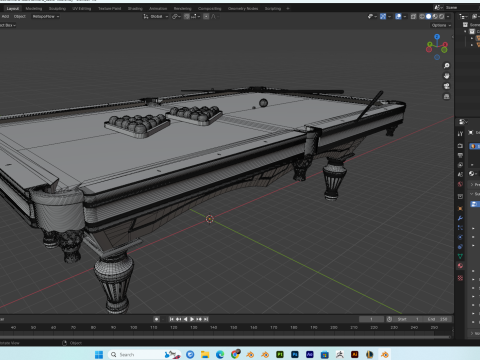
Task: Open the Animation workspace tab
Action: [x=158, y=8]
